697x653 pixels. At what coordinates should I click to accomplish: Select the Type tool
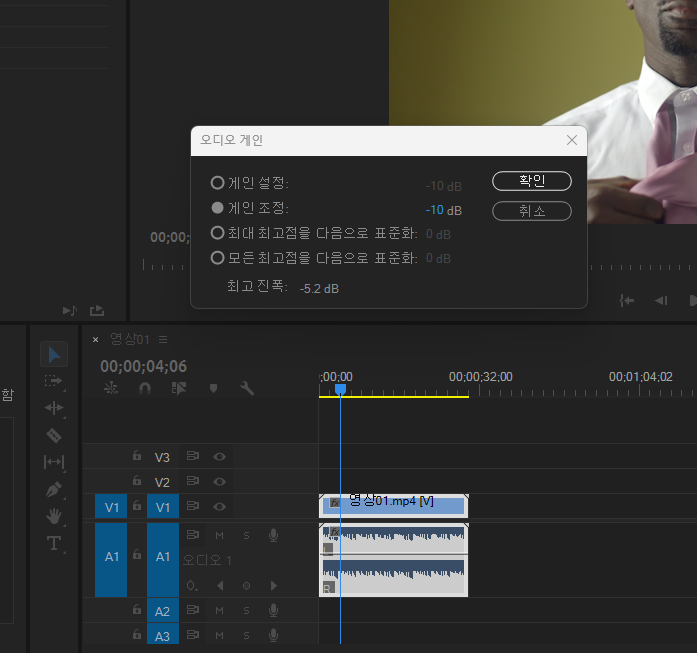pos(54,543)
